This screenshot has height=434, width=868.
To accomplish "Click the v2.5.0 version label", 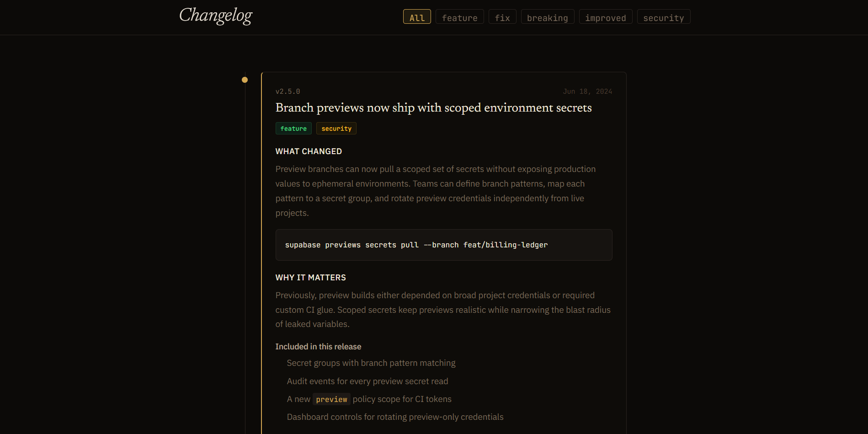I will coord(288,91).
